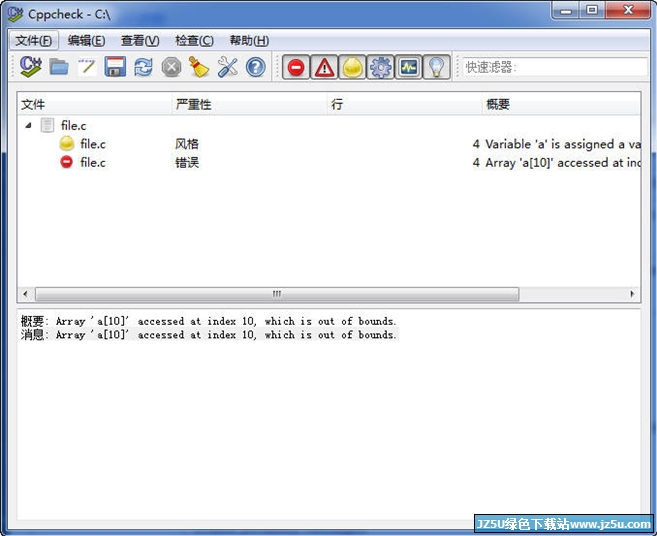Click the "Variable 'a' is assigned" summary
The image size is (657, 536).
tap(563, 144)
